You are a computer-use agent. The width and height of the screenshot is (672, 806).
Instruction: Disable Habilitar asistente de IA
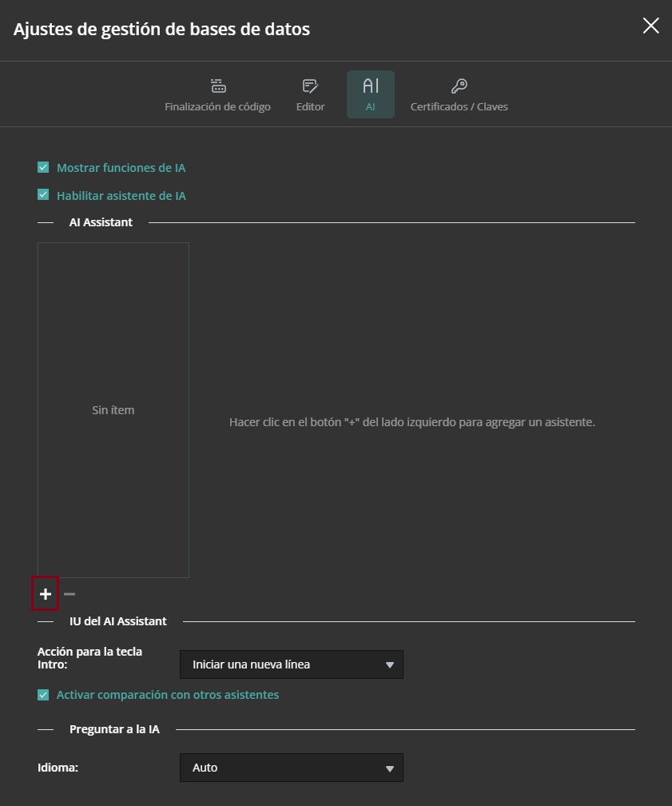(42, 195)
